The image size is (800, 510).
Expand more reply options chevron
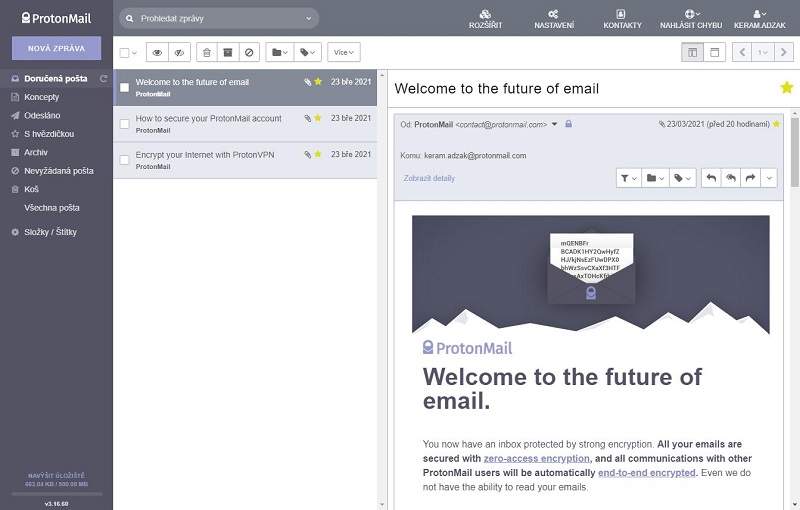click(x=769, y=178)
